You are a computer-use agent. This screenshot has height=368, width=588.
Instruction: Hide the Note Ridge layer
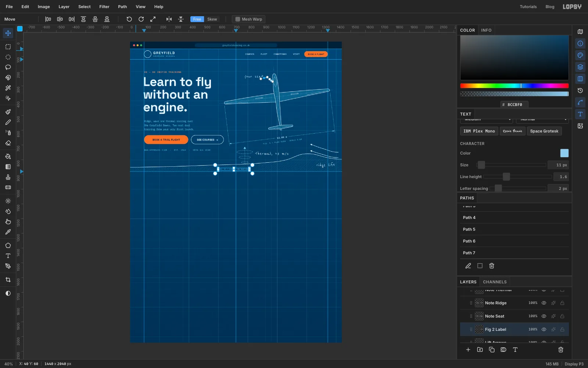(x=544, y=303)
